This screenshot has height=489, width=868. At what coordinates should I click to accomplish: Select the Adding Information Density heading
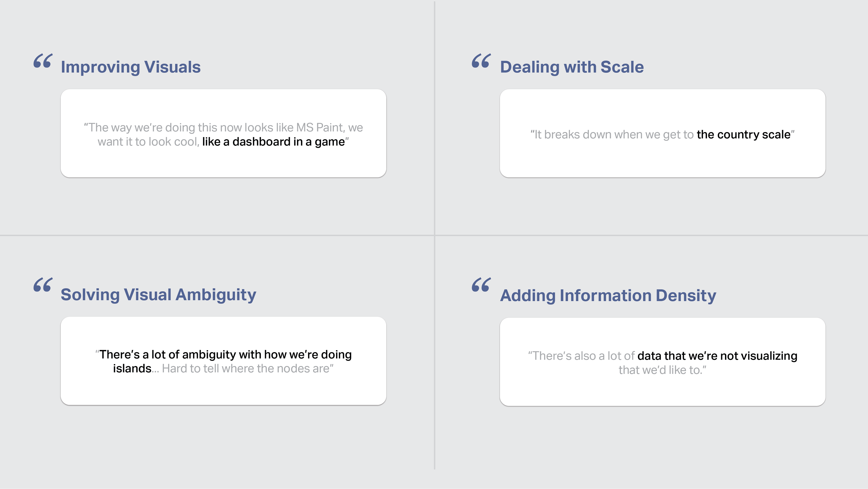(608, 296)
